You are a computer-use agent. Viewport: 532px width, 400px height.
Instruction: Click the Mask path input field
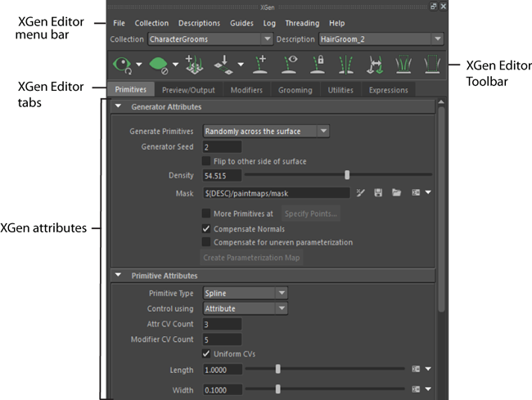tap(276, 193)
